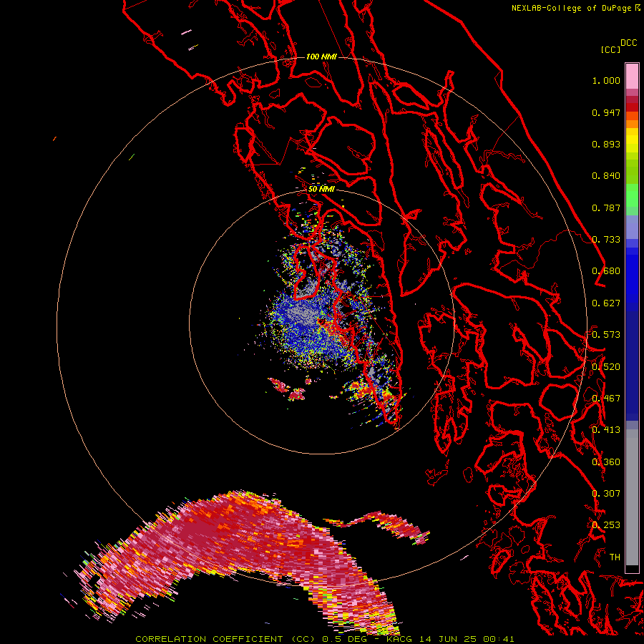Click the 0.733 scale value
Image resolution: width=644 pixels, height=644 pixels.
tap(606, 240)
